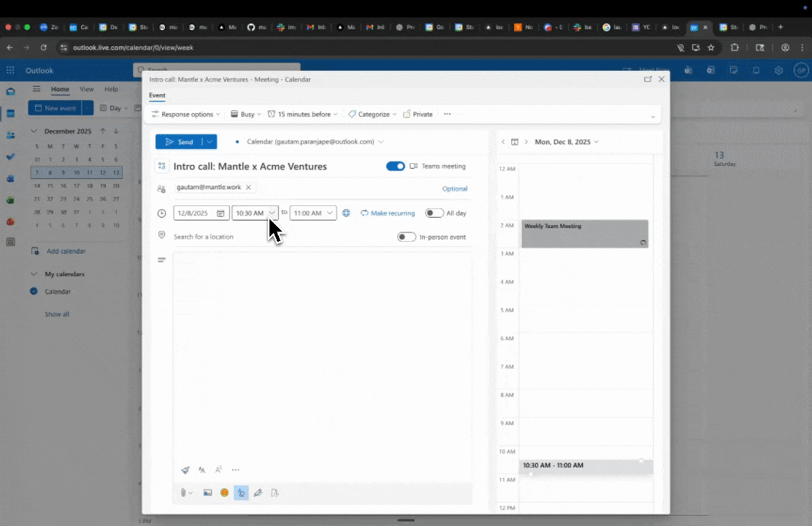Open the date picker calendar icon
The width and height of the screenshot is (812, 526).
pyautogui.click(x=221, y=213)
